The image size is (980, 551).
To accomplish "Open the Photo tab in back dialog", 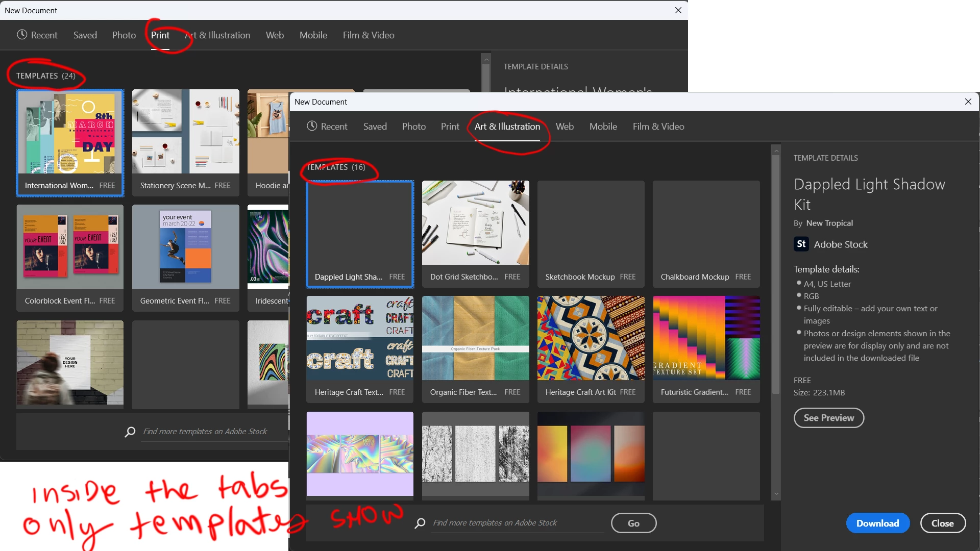I will click(x=124, y=35).
